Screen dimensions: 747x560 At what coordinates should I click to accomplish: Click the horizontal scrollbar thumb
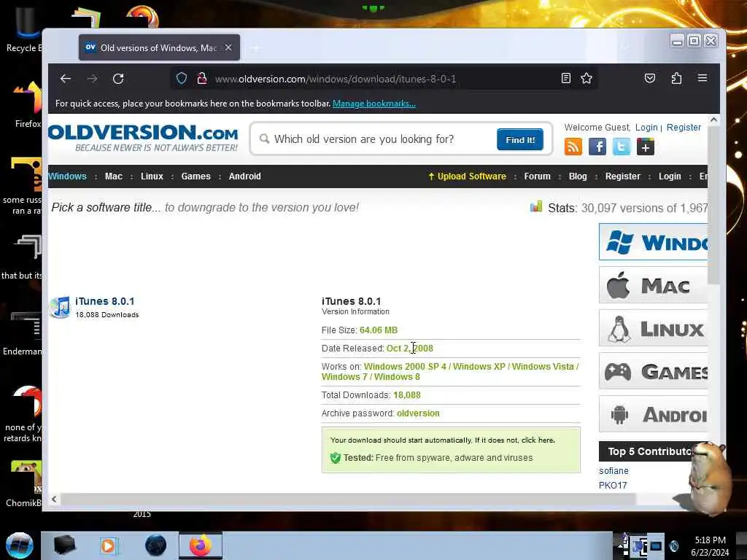348,499
